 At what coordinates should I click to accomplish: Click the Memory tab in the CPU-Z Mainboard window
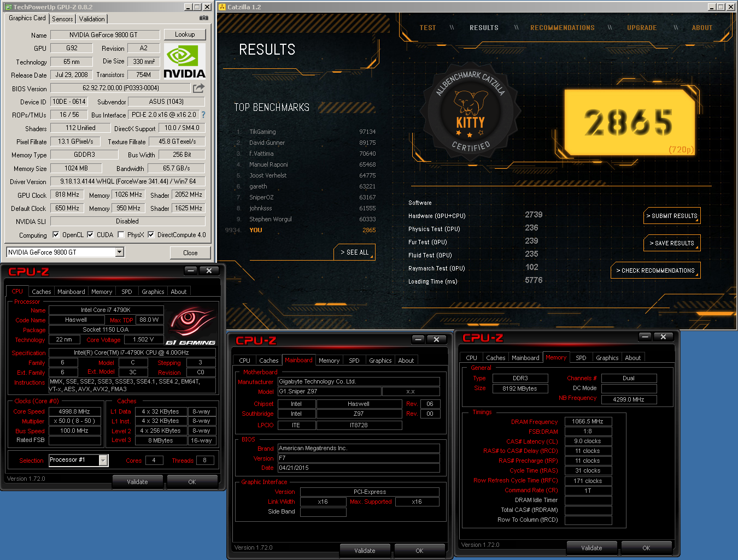click(x=329, y=361)
